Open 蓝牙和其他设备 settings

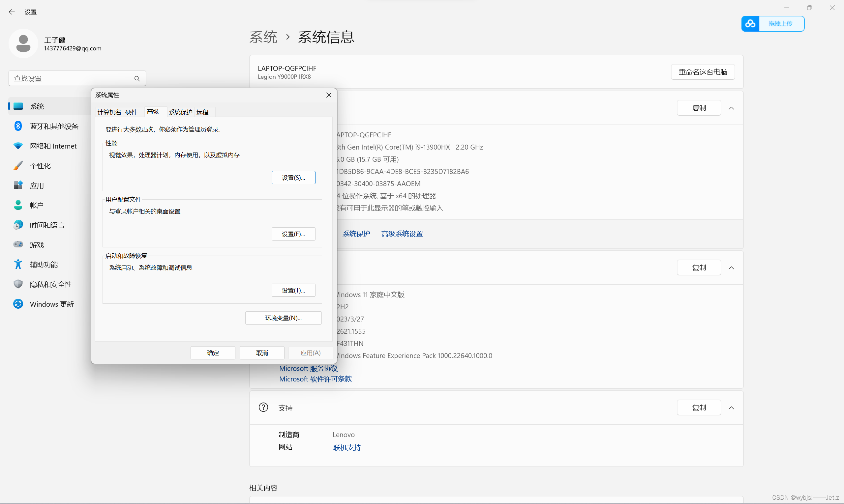click(54, 126)
